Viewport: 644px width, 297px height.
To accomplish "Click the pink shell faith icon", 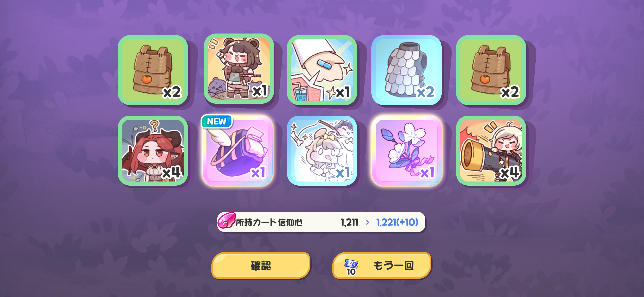I will coord(227,220).
